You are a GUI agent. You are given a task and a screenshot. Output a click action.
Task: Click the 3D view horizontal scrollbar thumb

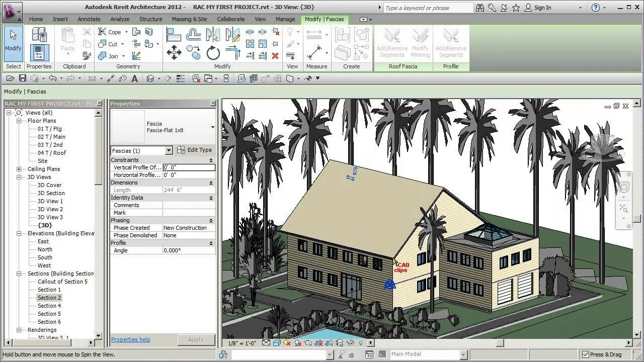[500, 343]
